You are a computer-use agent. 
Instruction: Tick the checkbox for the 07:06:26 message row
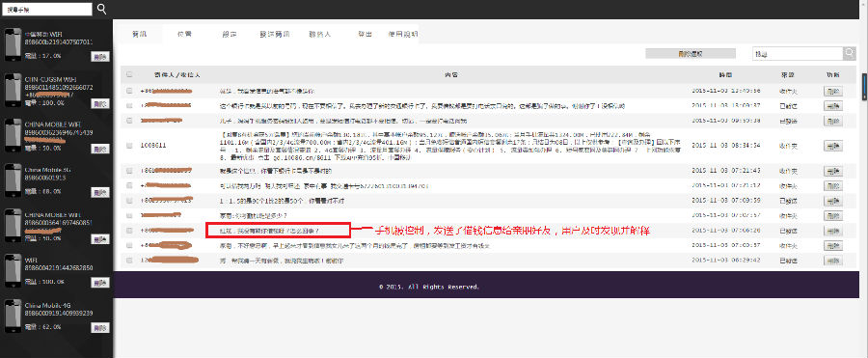pos(129,230)
